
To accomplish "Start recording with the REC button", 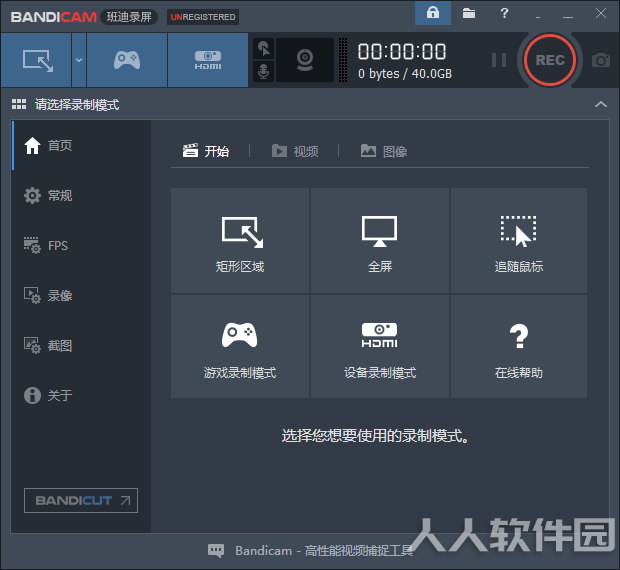I will pos(550,60).
